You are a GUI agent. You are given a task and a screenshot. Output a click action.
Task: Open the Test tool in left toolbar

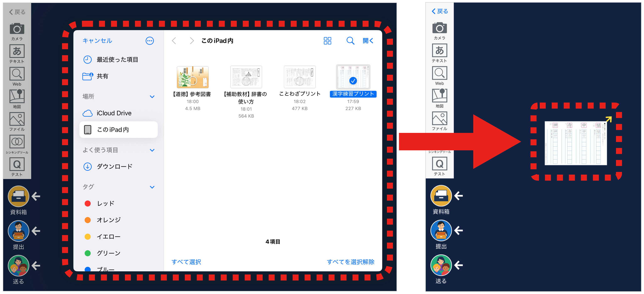click(x=17, y=164)
